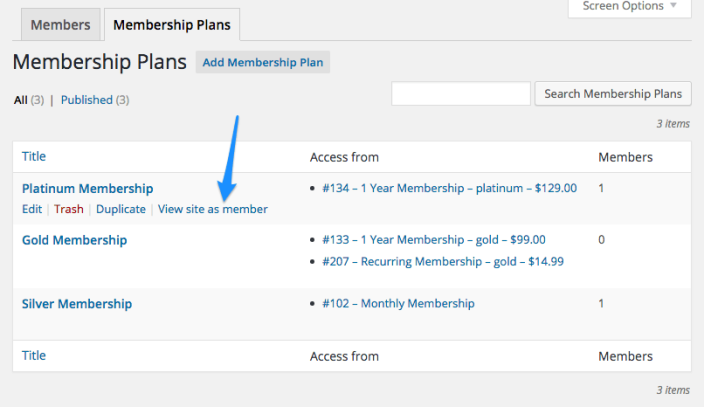This screenshot has width=704, height=407.
Task: Select the Membership Plans tab
Action: click(171, 25)
